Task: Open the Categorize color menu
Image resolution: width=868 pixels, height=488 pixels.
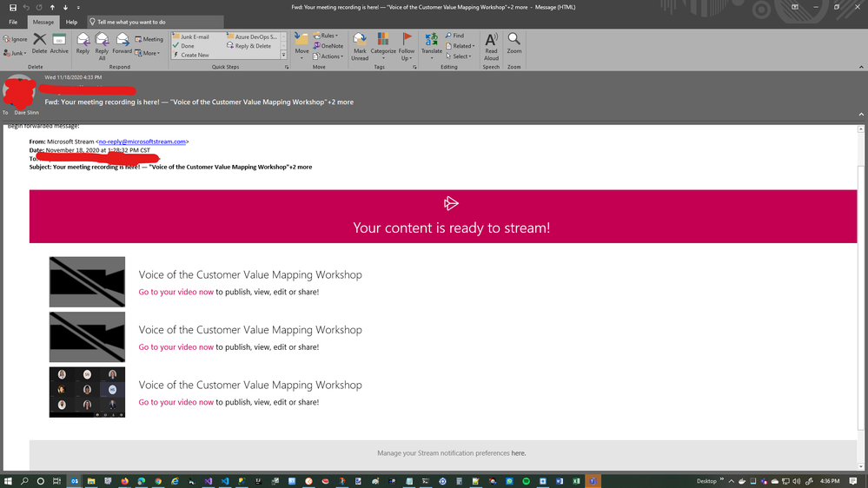Action: 383,47
